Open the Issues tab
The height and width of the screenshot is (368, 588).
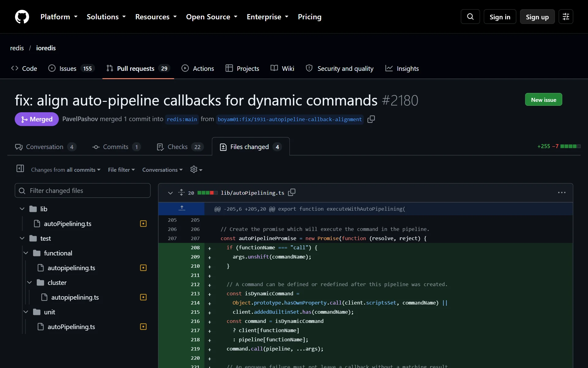(x=71, y=68)
